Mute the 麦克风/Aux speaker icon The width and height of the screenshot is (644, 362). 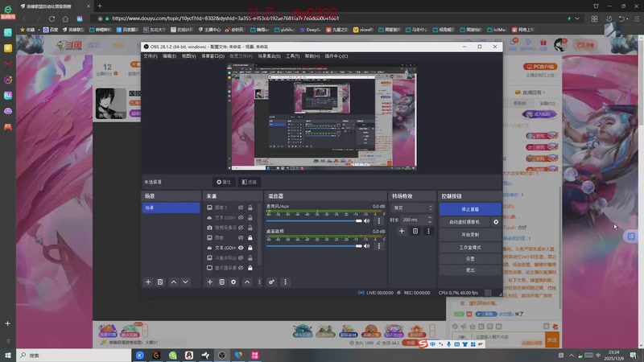[x=367, y=220]
